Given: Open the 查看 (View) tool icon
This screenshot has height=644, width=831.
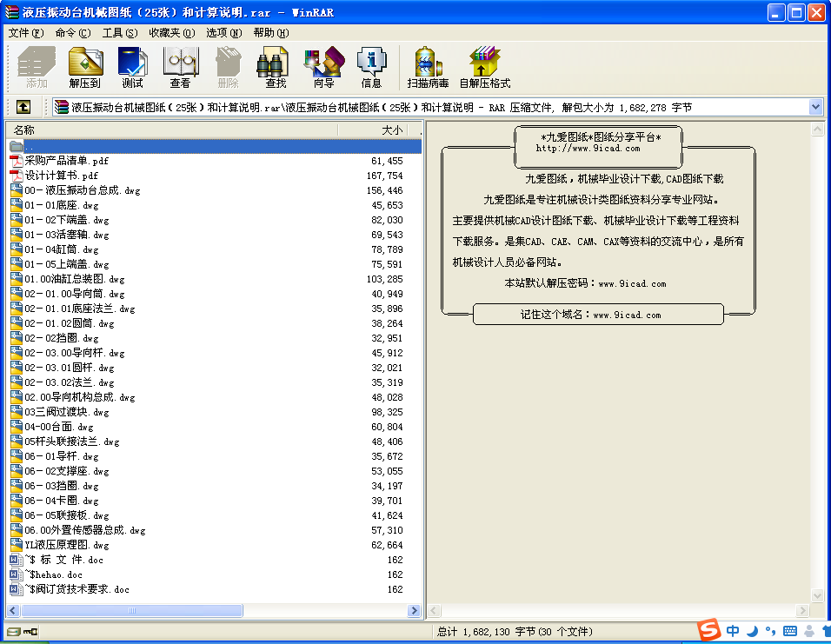Looking at the screenshot, I should point(179,65).
